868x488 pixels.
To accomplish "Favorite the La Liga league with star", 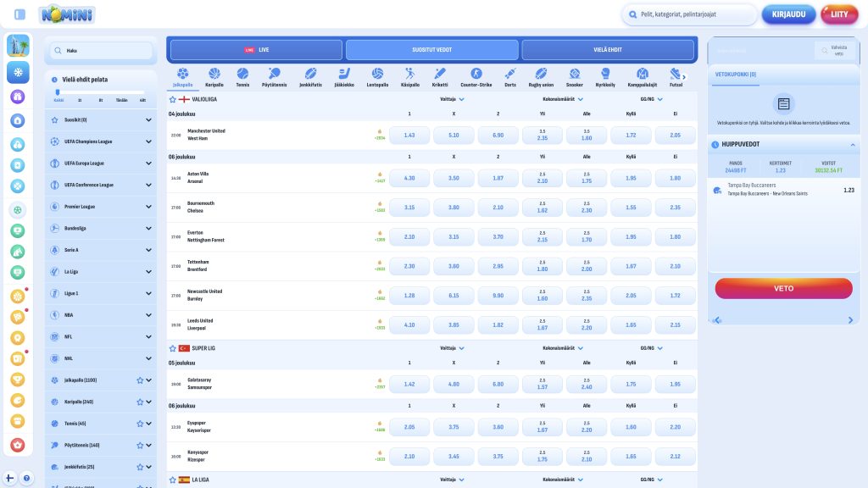I will pyautogui.click(x=173, y=480).
